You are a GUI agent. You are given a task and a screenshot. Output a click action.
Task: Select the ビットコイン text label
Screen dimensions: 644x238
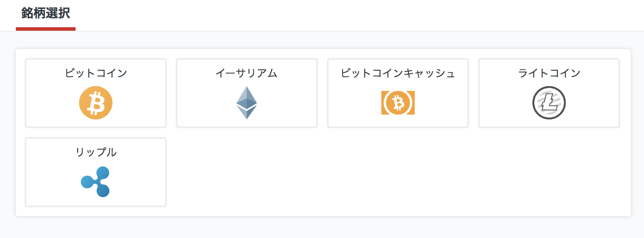click(x=96, y=73)
